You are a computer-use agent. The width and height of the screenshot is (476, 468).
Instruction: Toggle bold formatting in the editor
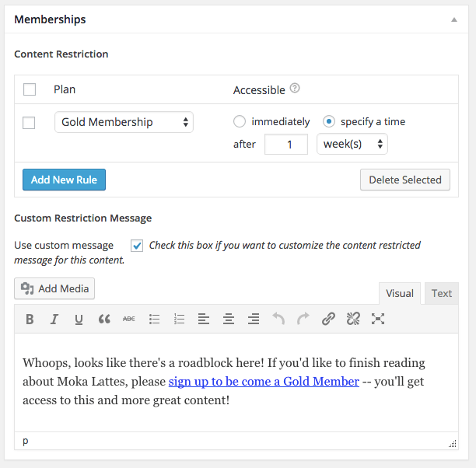(x=30, y=319)
